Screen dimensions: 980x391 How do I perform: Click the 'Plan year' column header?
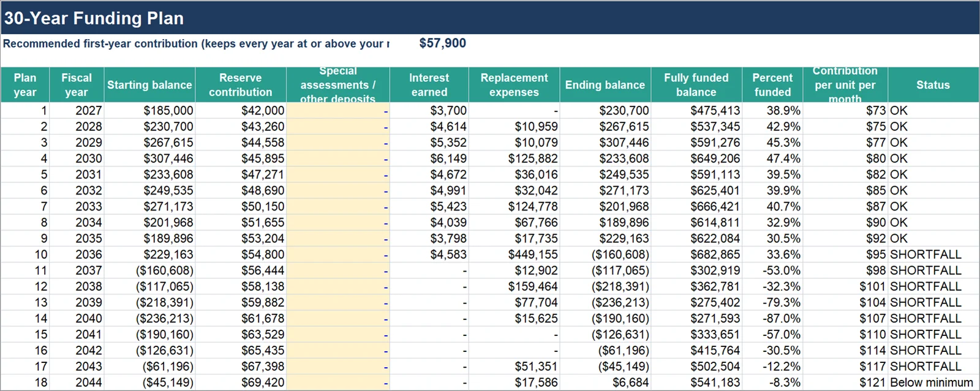(25, 84)
